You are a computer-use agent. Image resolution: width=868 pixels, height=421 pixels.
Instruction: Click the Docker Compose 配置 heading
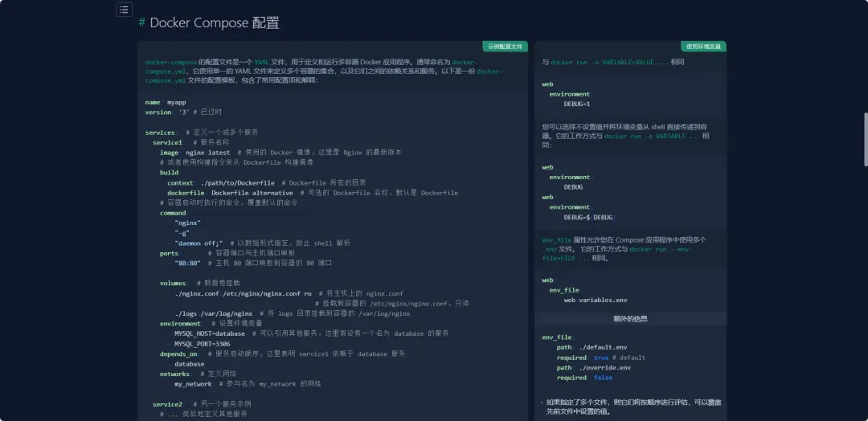pos(215,22)
